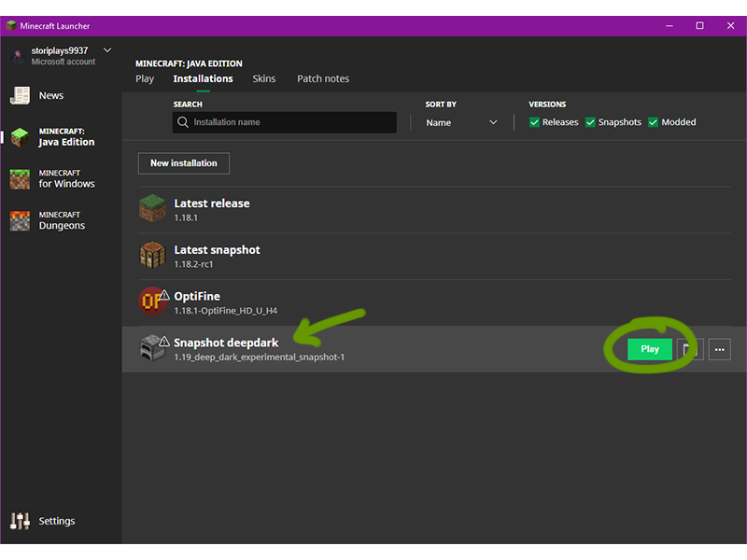747x560 pixels.
Task: Click the New installation button
Action: (x=184, y=163)
